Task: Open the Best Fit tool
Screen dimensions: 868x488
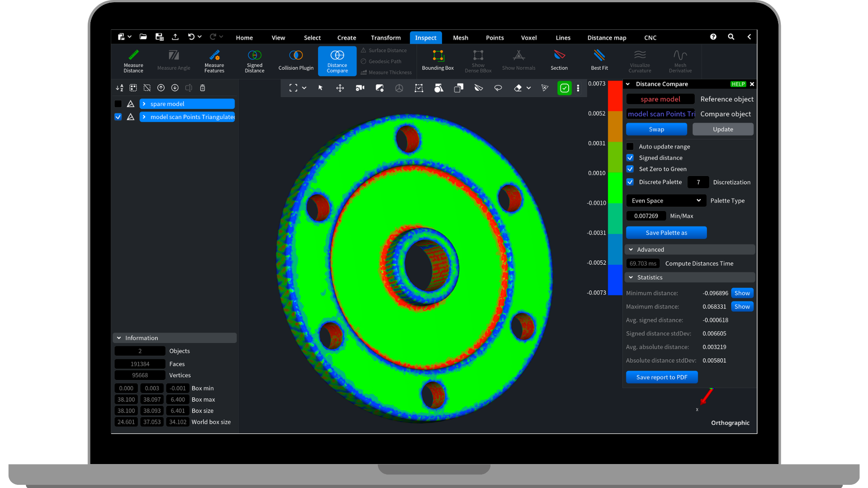Action: 599,61
